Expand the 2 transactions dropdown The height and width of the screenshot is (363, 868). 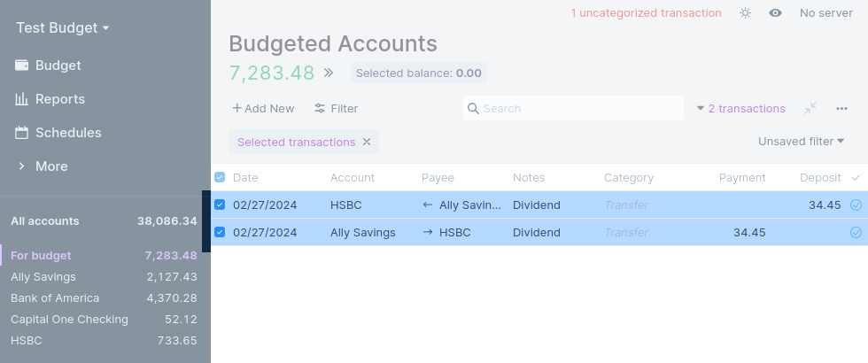pyautogui.click(x=740, y=108)
